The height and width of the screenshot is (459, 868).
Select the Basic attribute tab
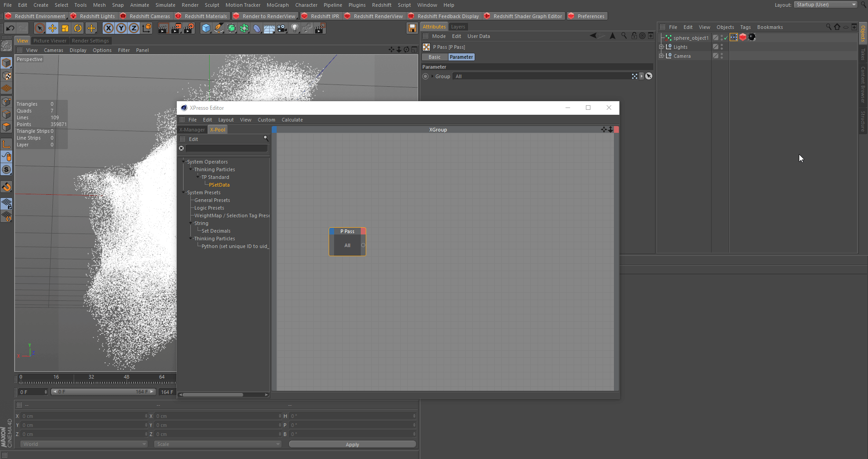434,57
